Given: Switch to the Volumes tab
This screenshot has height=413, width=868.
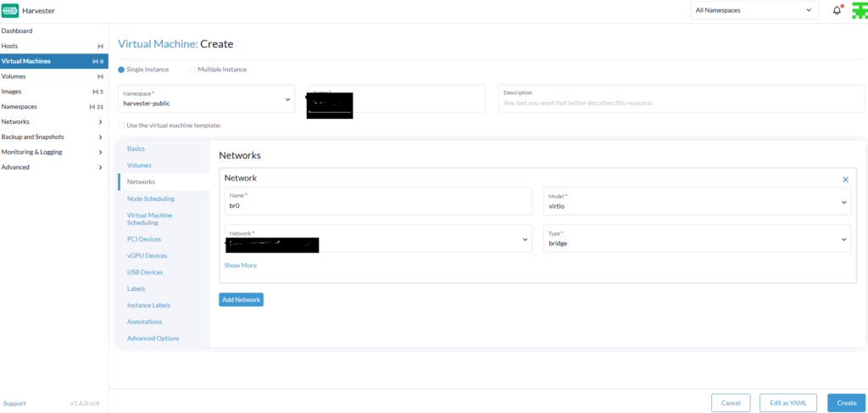Looking at the screenshot, I should coord(139,165).
